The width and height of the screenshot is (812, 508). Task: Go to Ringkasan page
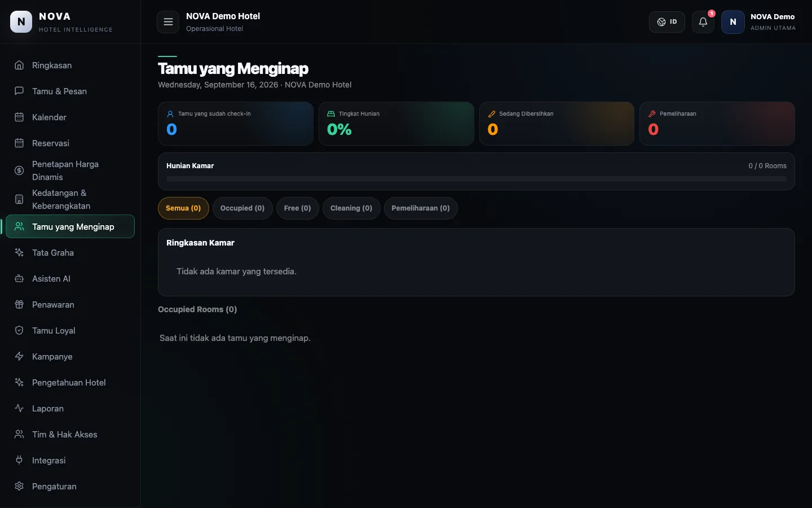70,65
